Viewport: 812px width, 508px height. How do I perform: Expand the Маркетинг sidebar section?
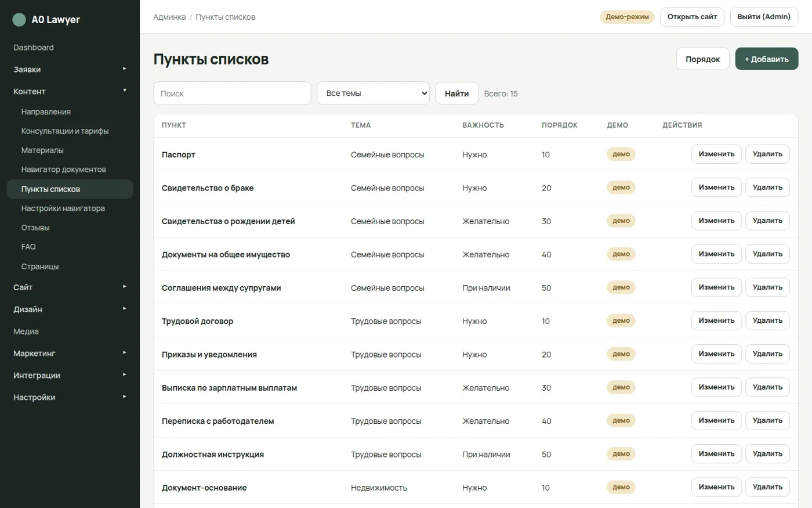70,353
